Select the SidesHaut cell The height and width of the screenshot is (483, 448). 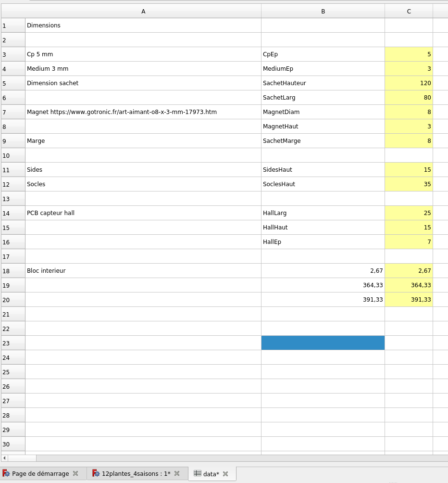323,170
